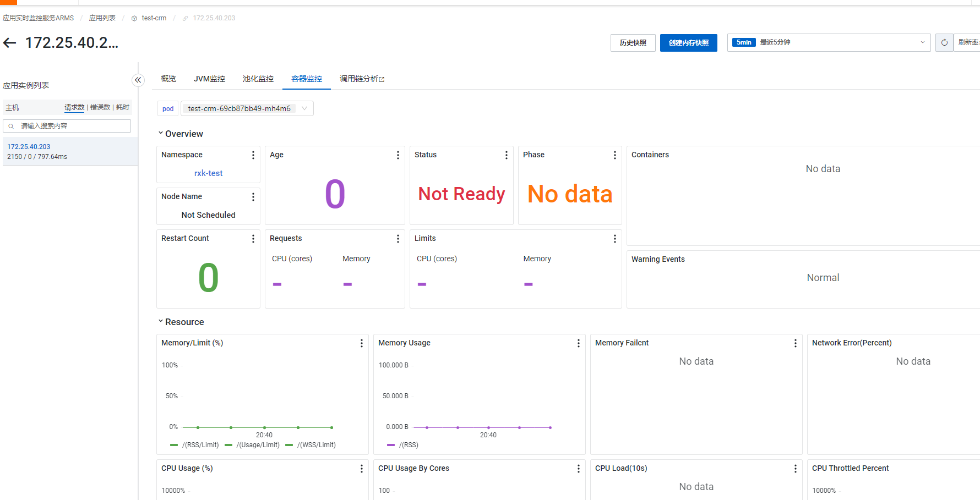Go back using the left arrow icon

click(x=10, y=43)
